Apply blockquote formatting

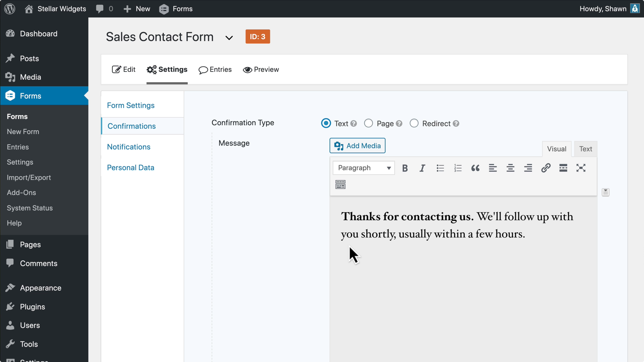pos(475,168)
